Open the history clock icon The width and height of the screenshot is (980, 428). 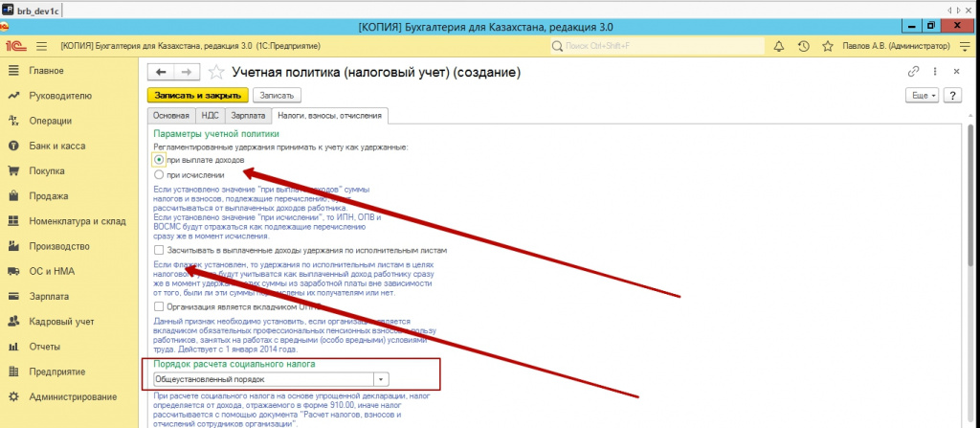[x=802, y=46]
